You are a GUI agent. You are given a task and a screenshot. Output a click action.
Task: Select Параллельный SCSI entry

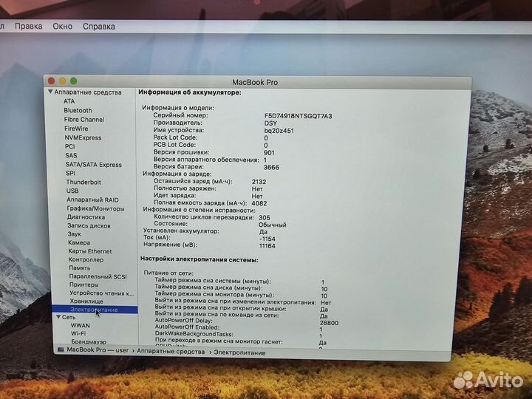(98, 276)
